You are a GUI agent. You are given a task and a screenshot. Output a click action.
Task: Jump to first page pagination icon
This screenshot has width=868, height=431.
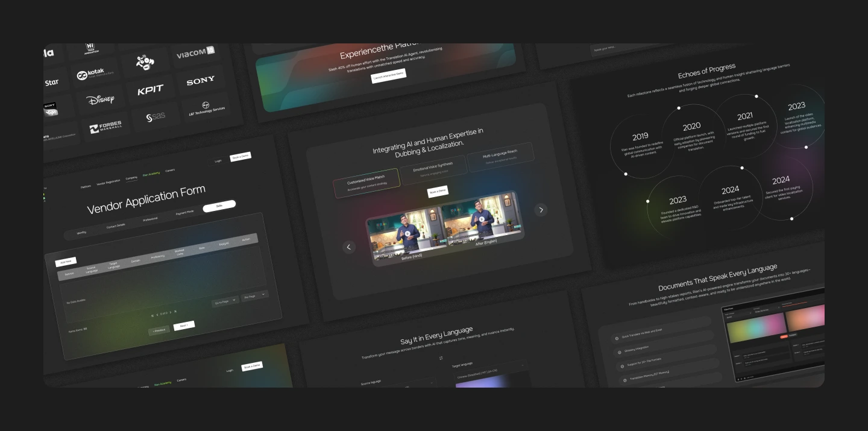tap(153, 315)
